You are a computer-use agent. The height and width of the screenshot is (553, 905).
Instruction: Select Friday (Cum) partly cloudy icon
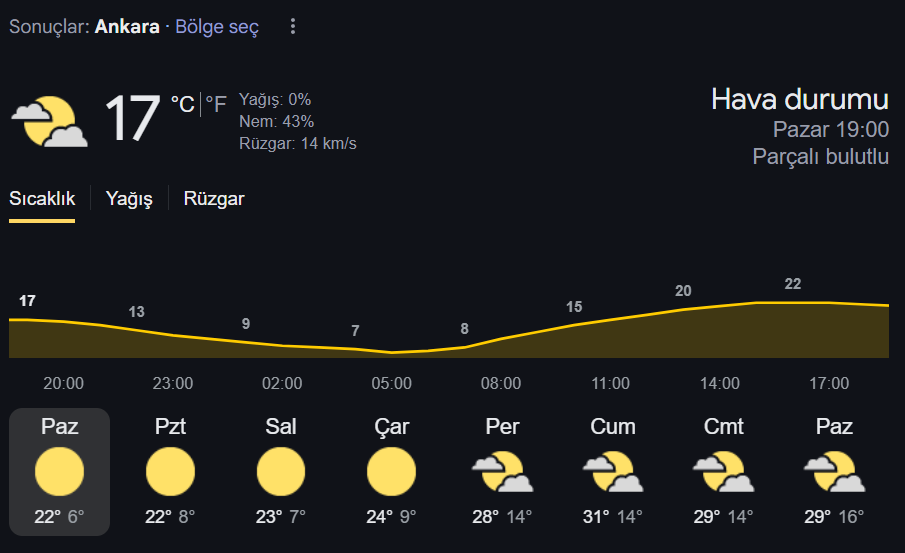point(613,472)
